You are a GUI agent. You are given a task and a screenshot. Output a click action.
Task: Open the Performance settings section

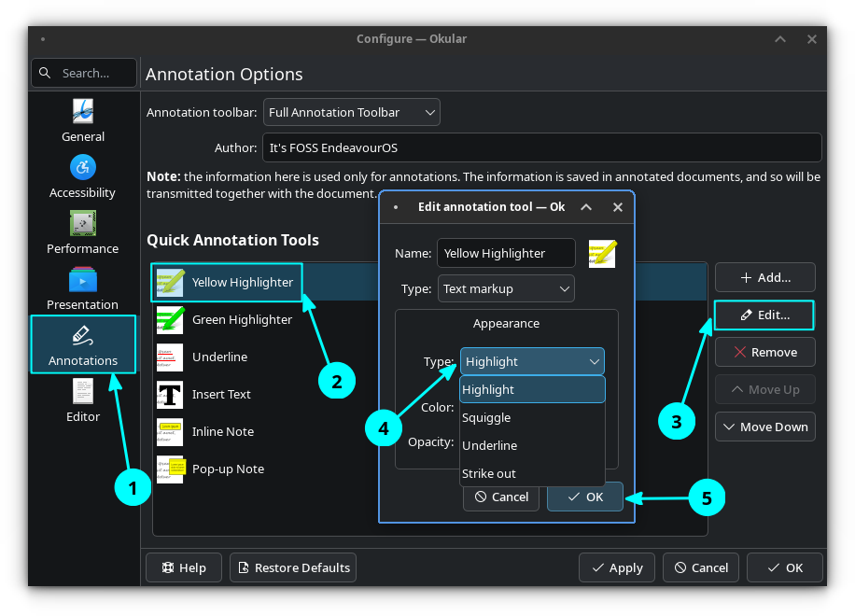tap(83, 232)
